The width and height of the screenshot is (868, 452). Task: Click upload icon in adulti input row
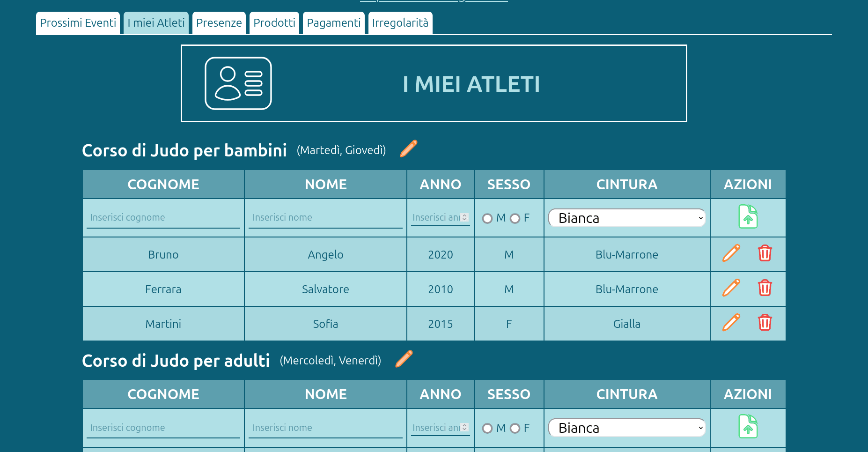(x=748, y=427)
